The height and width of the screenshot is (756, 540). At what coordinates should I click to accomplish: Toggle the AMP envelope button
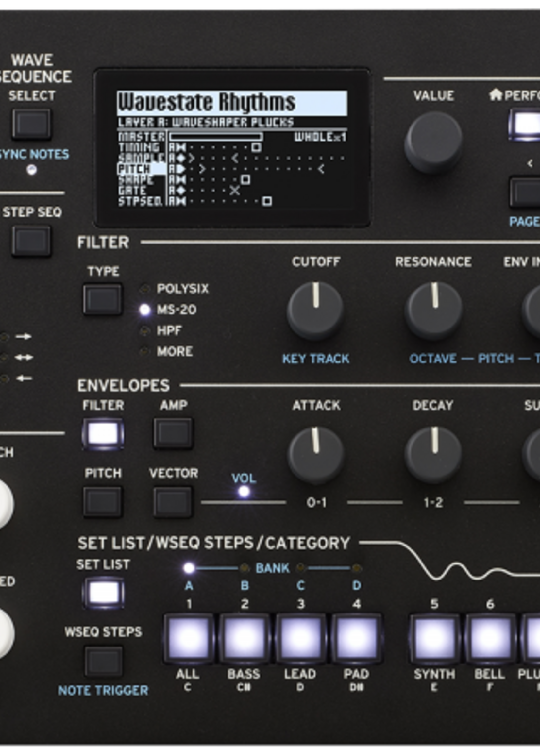(x=173, y=434)
